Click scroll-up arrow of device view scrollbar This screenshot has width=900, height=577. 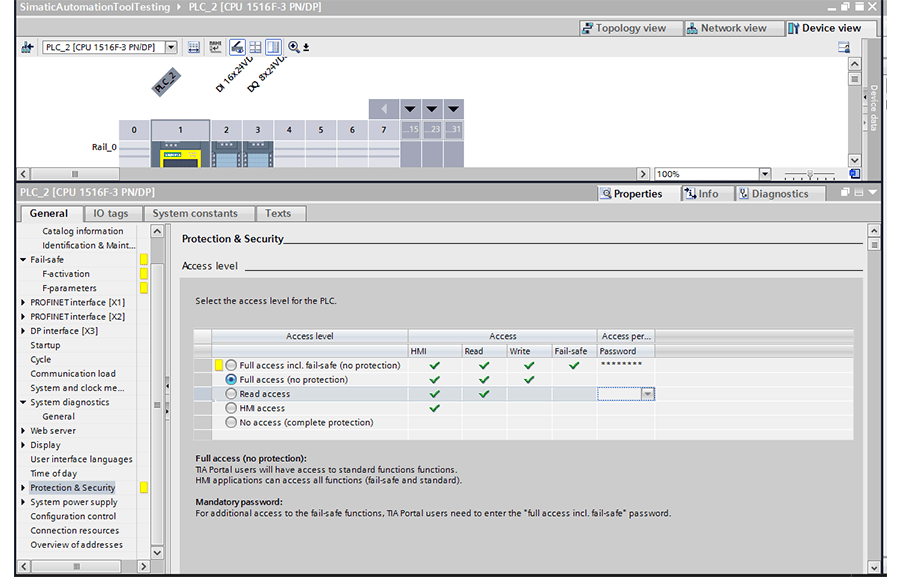tap(855, 64)
